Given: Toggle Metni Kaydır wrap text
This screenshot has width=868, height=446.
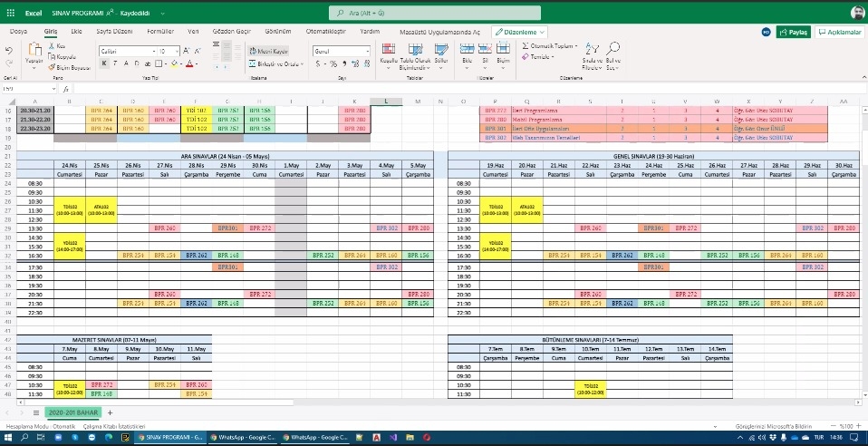Looking at the screenshot, I should (270, 52).
